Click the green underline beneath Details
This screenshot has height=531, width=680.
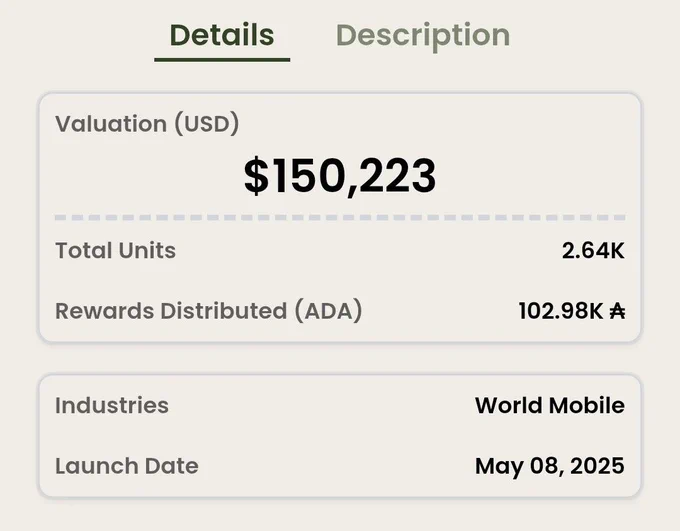222,60
